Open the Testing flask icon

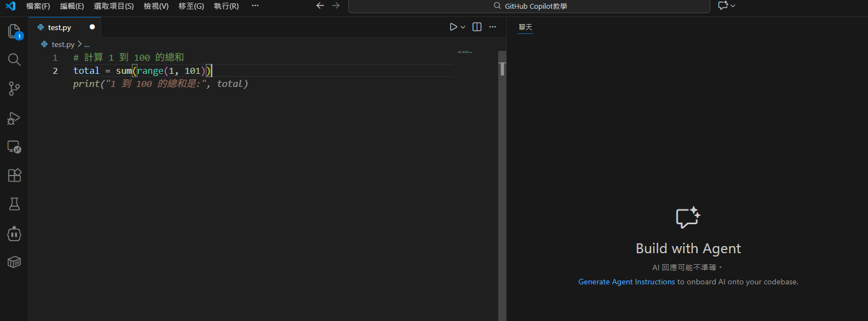coord(14,204)
